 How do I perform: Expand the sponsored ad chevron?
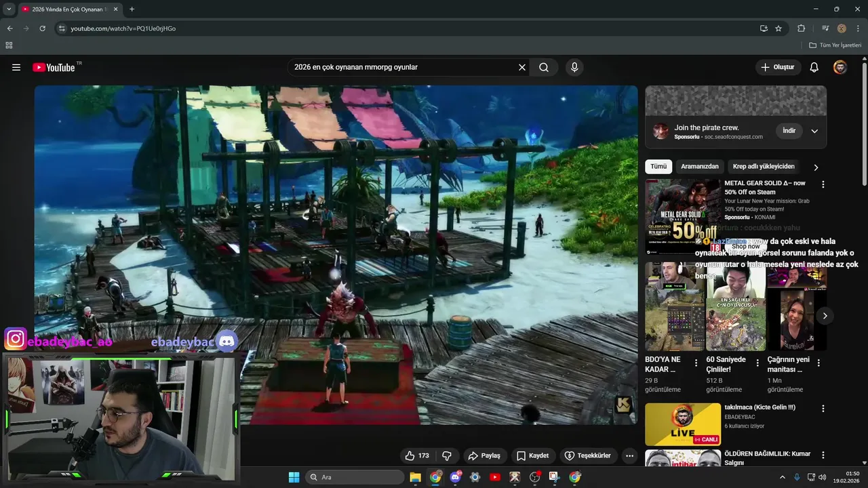pos(814,131)
